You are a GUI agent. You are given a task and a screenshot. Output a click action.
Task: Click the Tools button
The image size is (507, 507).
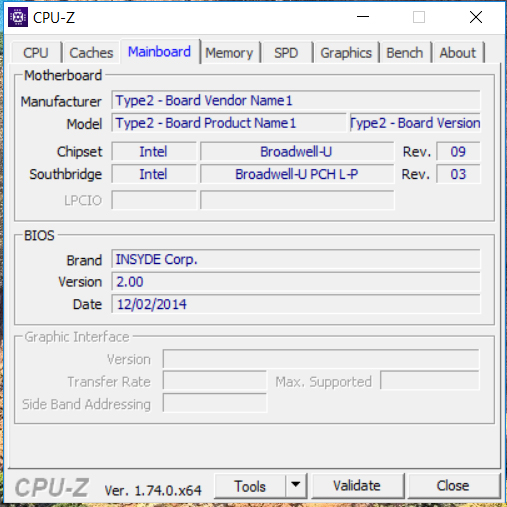pyautogui.click(x=250, y=485)
